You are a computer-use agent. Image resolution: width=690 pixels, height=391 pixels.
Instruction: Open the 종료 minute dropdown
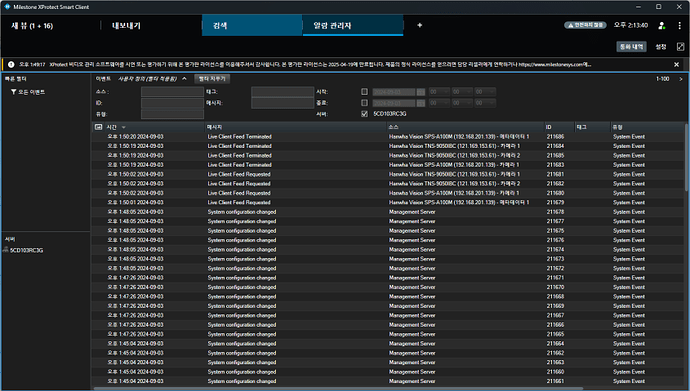(462, 103)
